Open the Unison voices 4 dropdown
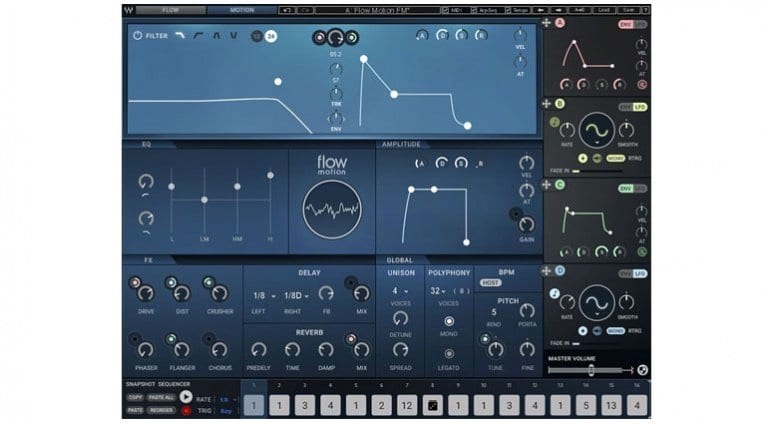Viewport: 768px width, 424px height. [x=400, y=291]
